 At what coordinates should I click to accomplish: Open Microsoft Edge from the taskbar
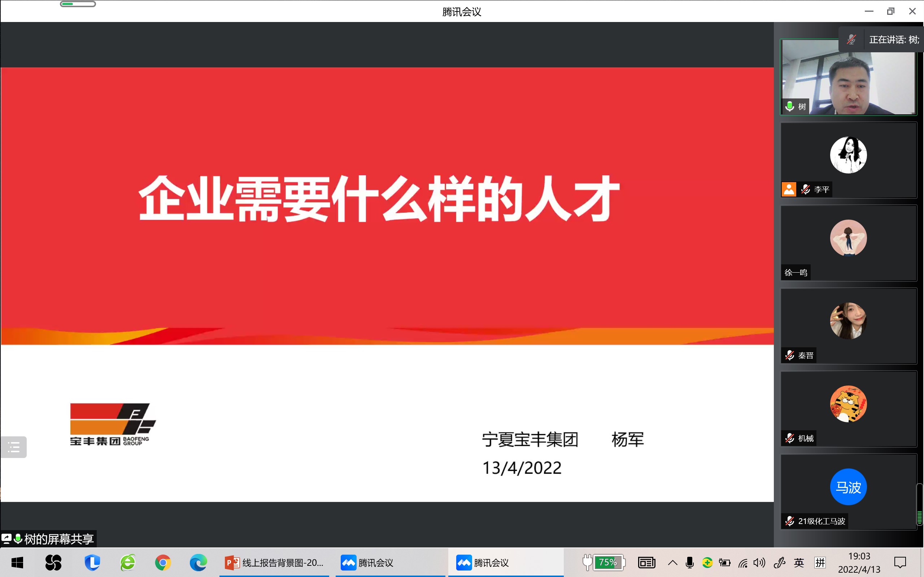click(198, 563)
